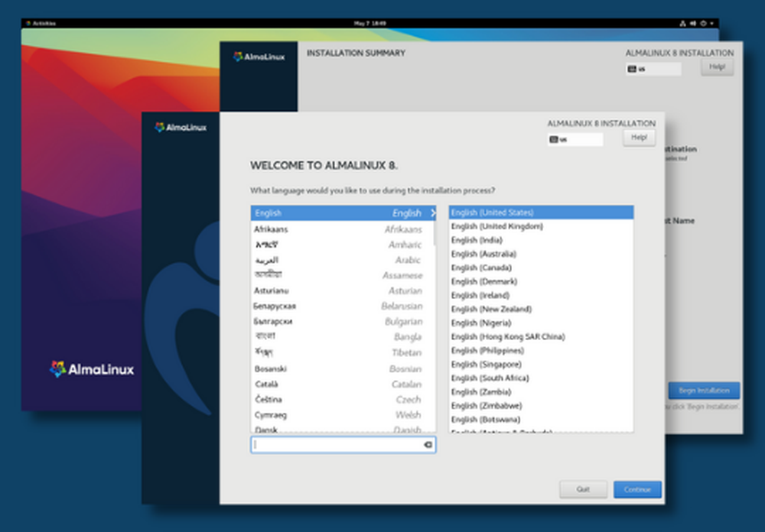Select the Assamese language row
Image resolution: width=765 pixels, height=532 pixels.
point(343,275)
